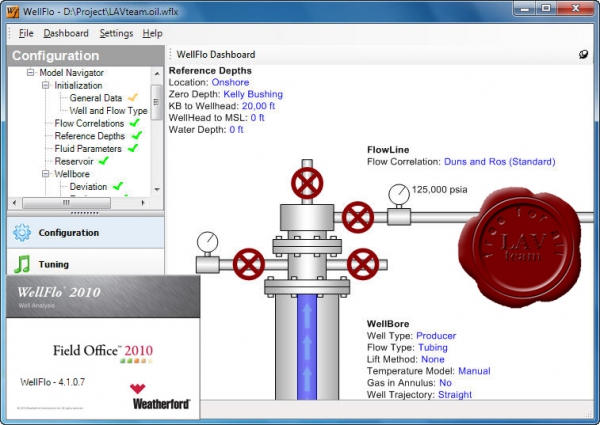This screenshot has height=425, width=600.
Task: Click the lower left annulus valve
Action: (x=249, y=264)
